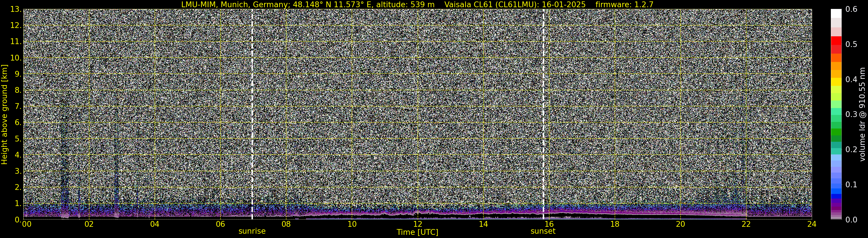Click the y-axis tick label '13.'
This screenshot has height=238, width=868.
(x=16, y=10)
